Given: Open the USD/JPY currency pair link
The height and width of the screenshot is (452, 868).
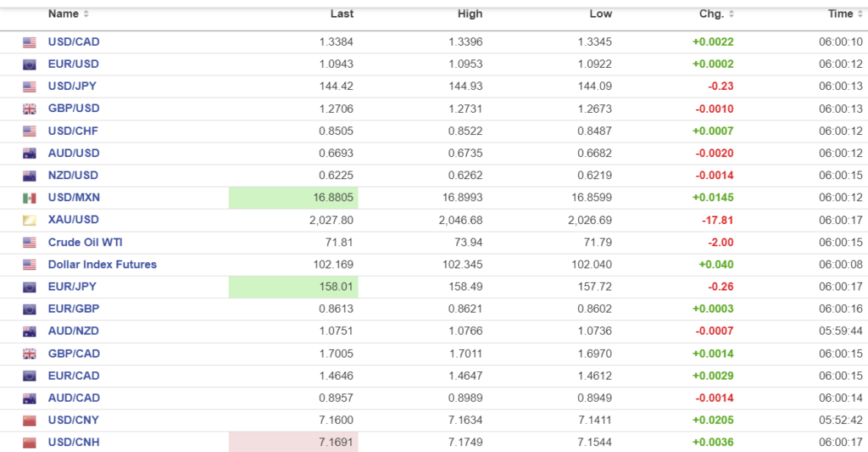Looking at the screenshot, I should click(73, 86).
